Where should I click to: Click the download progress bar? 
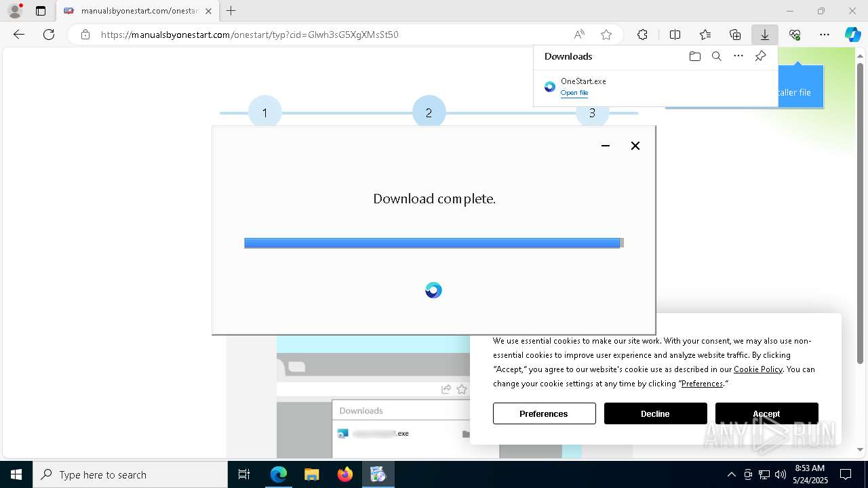pyautogui.click(x=434, y=243)
